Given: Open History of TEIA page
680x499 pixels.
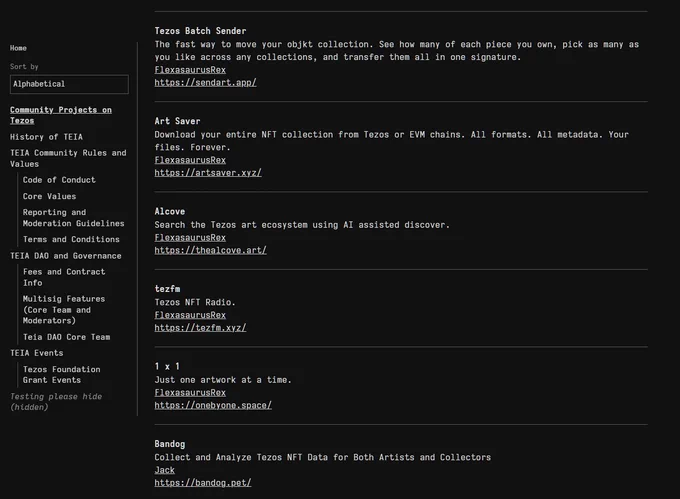Looking at the screenshot, I should (x=46, y=137).
